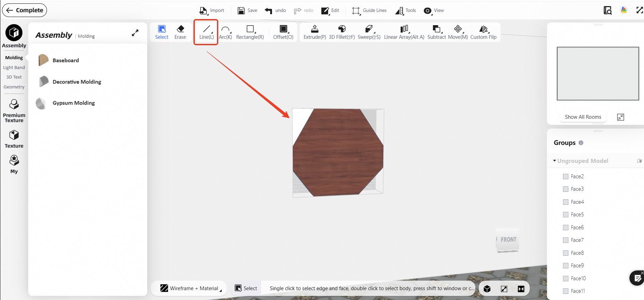Check the Face3 checkbox
This screenshot has height=300, width=644.
(566, 189)
